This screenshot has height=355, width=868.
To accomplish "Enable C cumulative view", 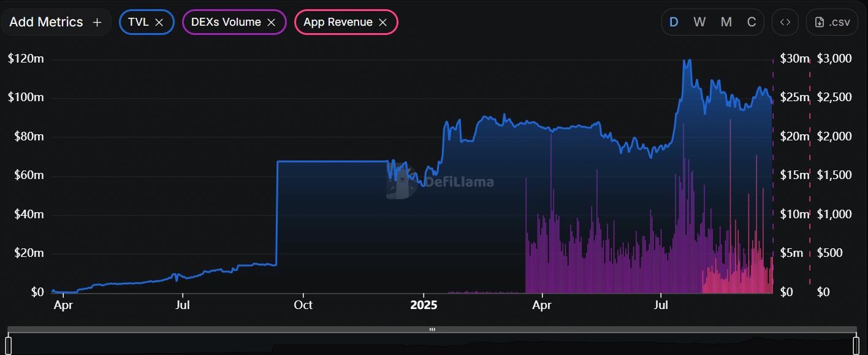I will pyautogui.click(x=752, y=22).
